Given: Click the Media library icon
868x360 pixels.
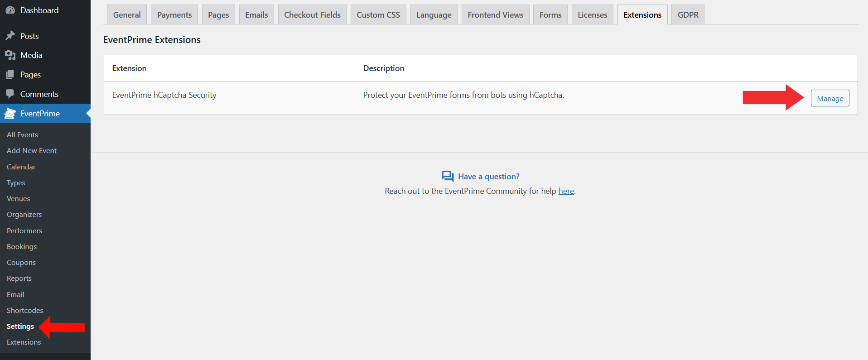Looking at the screenshot, I should 10,55.
